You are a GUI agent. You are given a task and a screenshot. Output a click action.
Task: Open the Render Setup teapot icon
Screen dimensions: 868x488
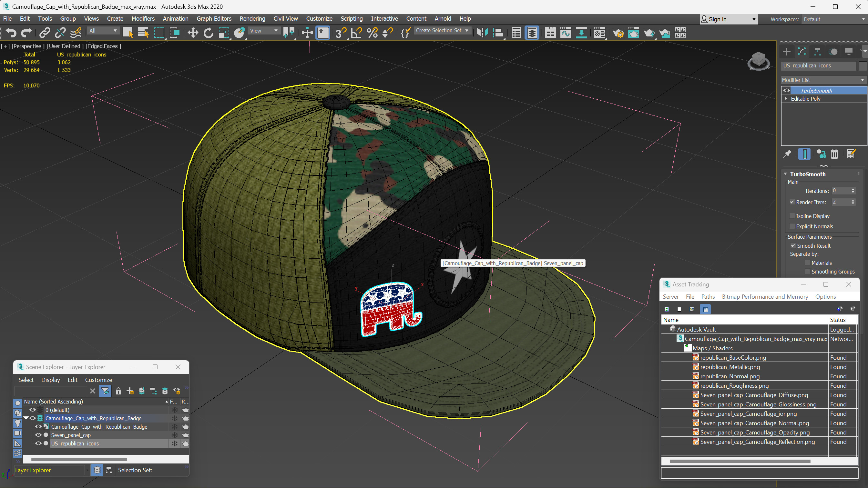coord(618,33)
